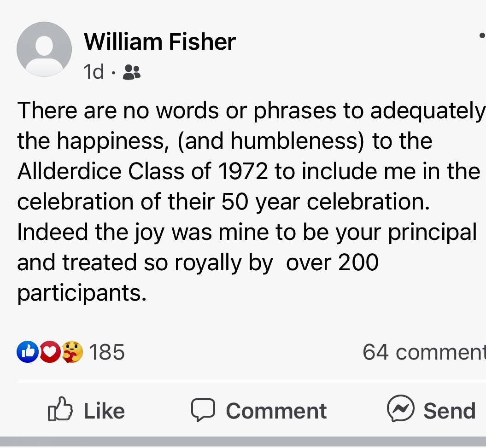Tap the Like button label

coord(104,411)
